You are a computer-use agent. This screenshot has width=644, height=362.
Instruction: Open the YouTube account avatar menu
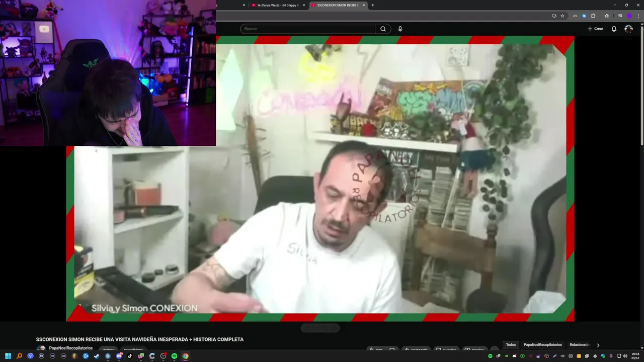tap(628, 29)
